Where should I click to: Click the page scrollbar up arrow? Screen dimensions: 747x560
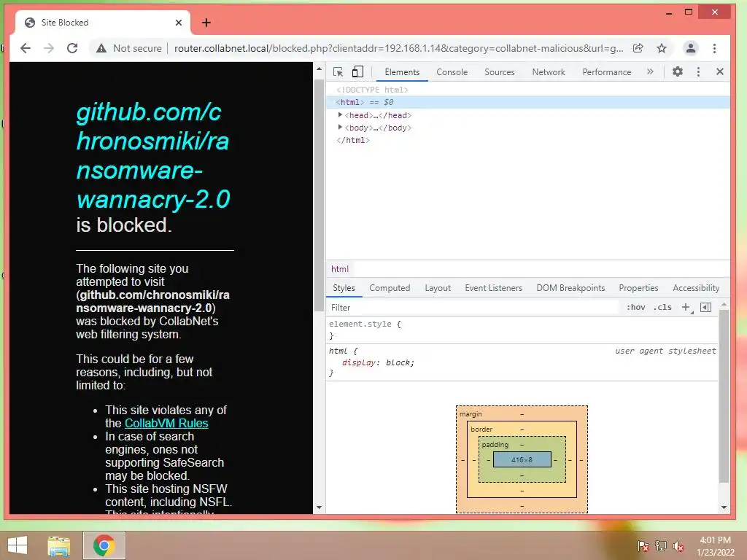[319, 69]
